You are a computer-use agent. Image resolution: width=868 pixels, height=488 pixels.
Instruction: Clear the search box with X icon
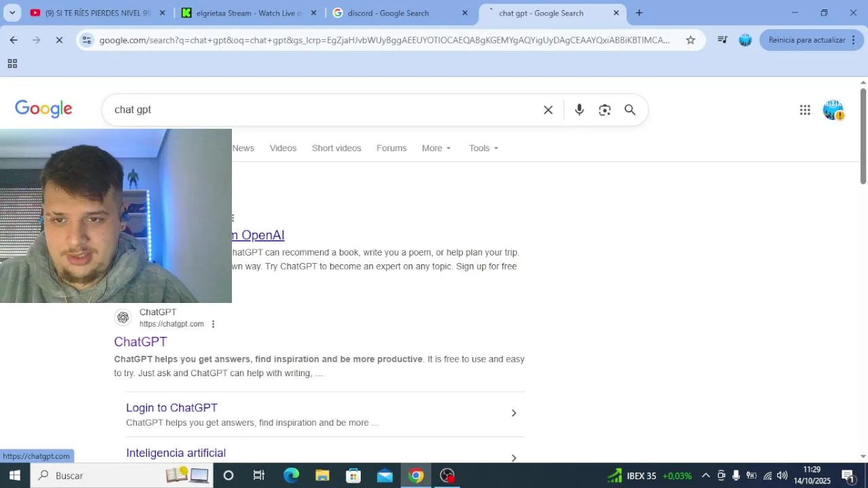(x=548, y=110)
